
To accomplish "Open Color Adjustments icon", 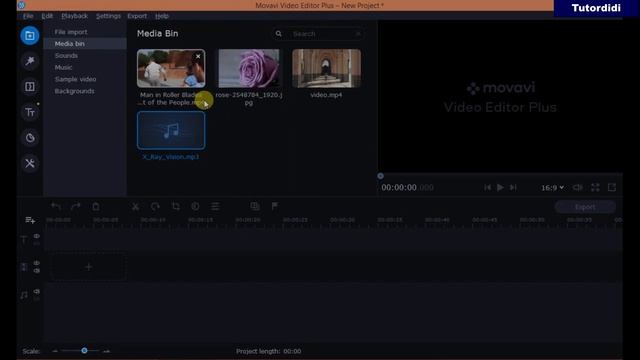I will (x=195, y=207).
